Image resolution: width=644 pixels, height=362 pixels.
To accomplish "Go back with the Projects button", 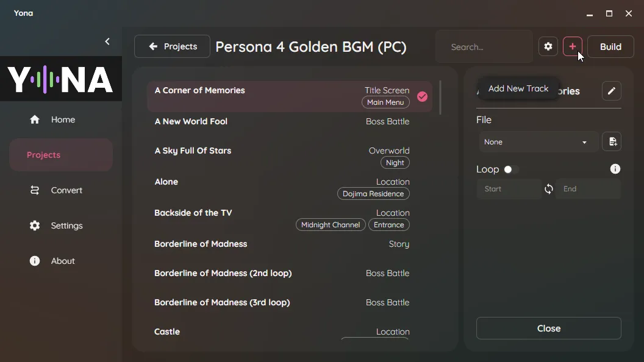I will pos(172,46).
